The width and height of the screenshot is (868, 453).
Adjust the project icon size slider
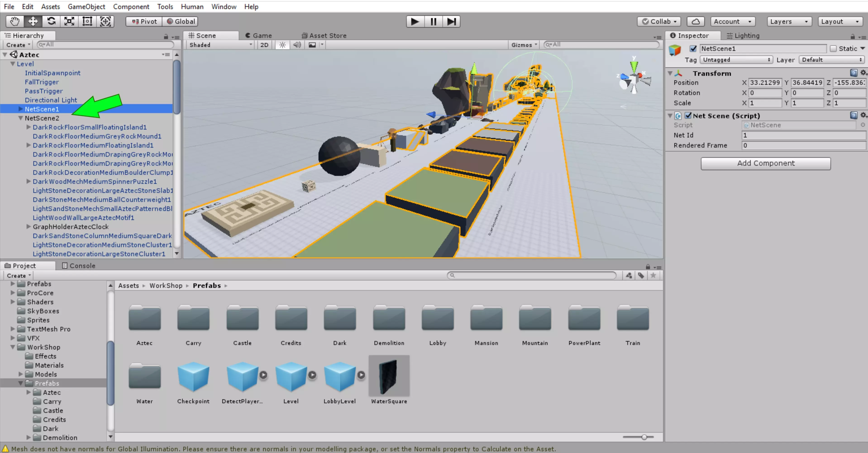tap(644, 437)
